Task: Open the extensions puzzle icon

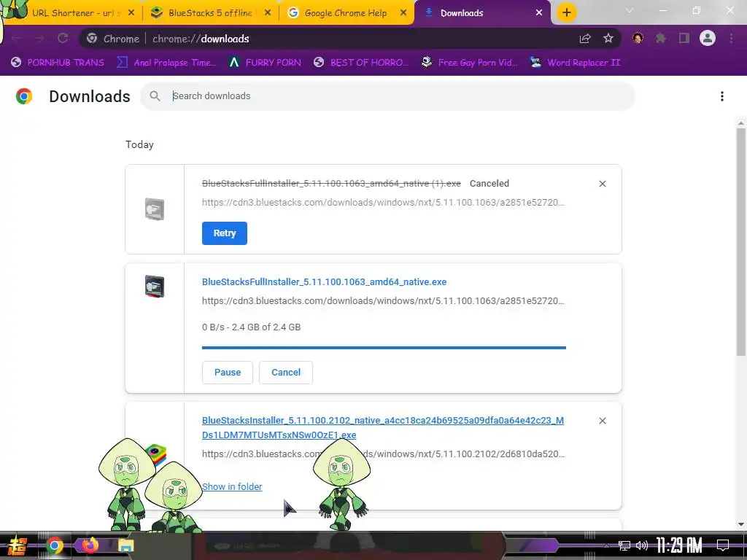Action: tap(661, 39)
